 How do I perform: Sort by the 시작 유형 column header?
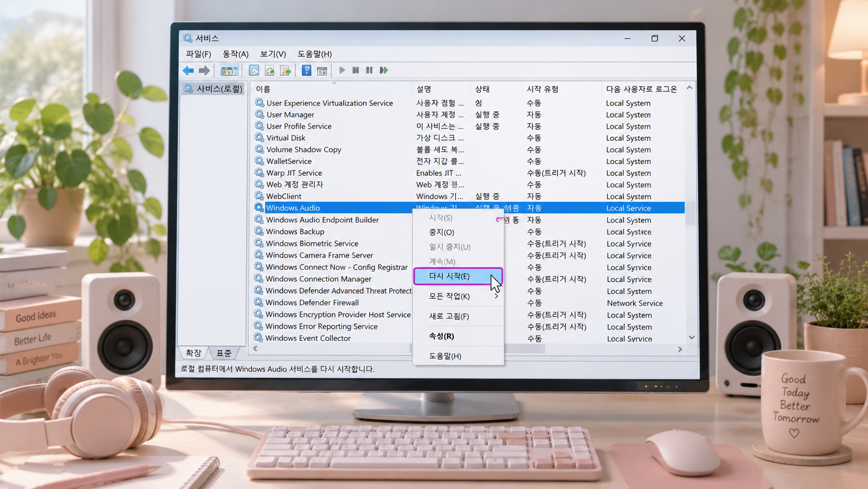(x=562, y=89)
